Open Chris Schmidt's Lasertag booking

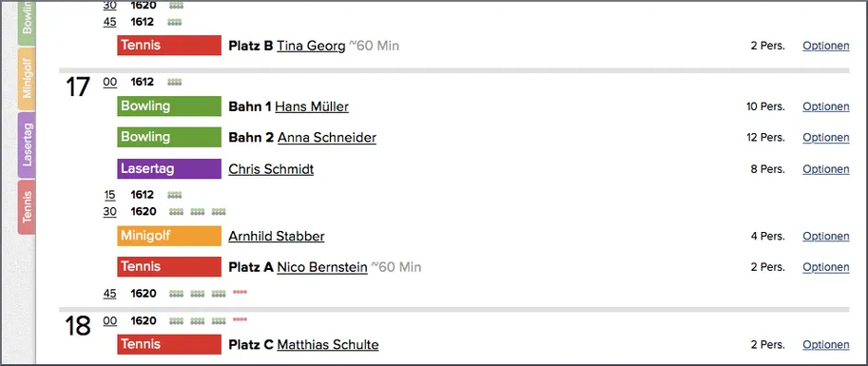point(271,169)
